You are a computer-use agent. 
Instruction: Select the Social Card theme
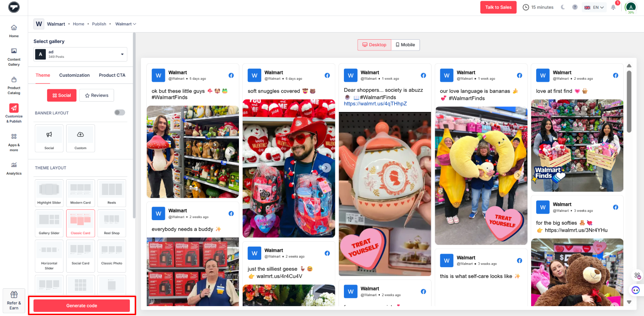point(81,256)
